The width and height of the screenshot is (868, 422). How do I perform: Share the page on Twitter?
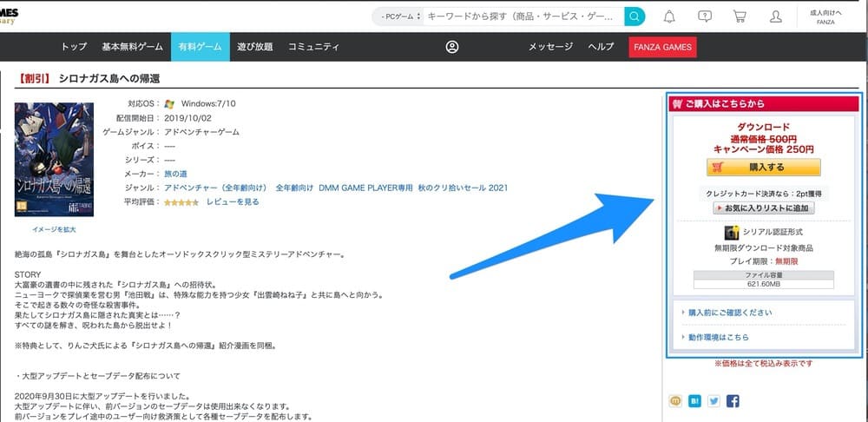click(713, 401)
